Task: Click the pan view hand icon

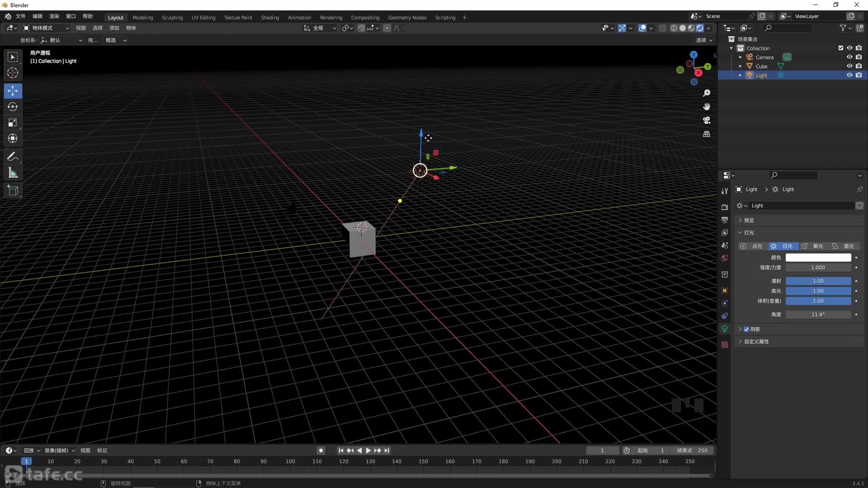Action: (707, 107)
